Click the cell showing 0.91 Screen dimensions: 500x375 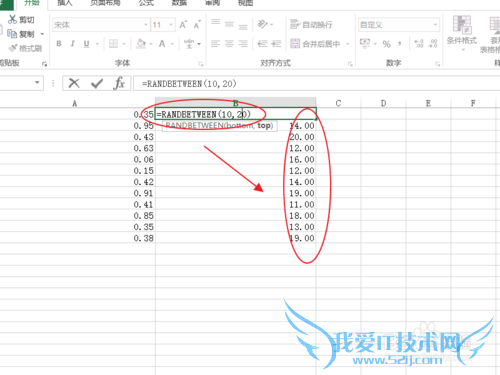click(x=77, y=193)
